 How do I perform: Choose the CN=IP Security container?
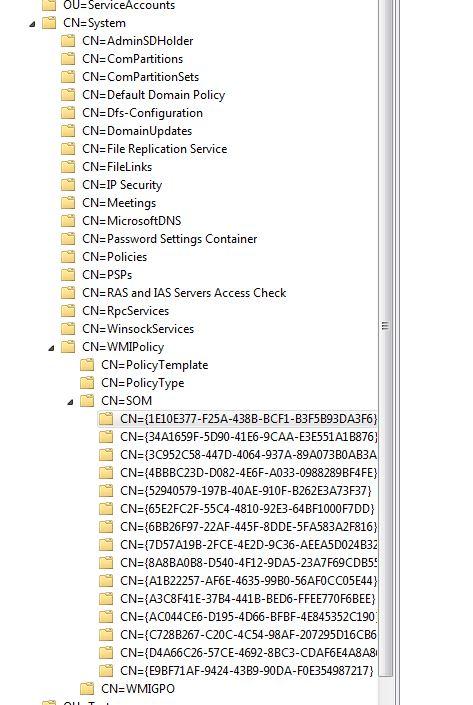(122, 185)
